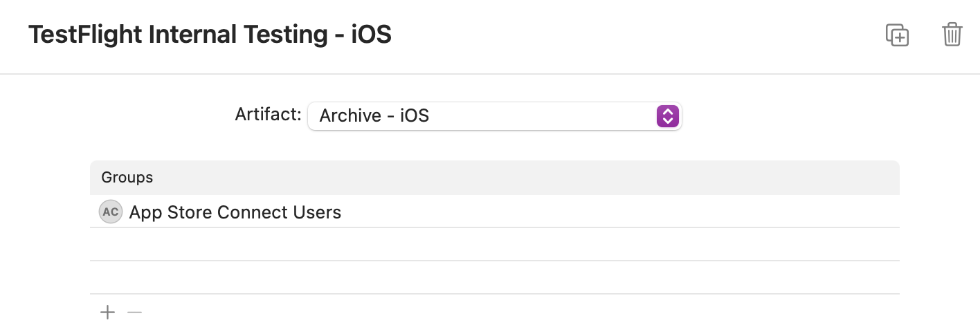Click the "App Store Connect Users" name text
The height and width of the screenshot is (336, 980).
(x=235, y=212)
